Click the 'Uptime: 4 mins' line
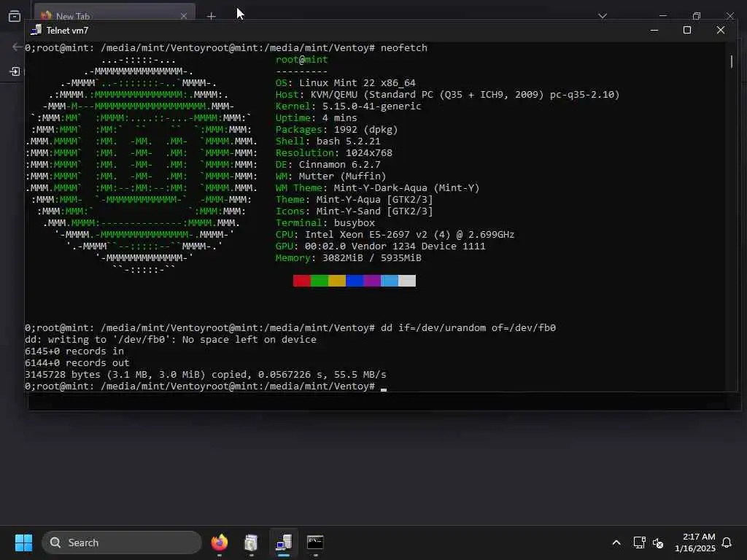 point(317,117)
